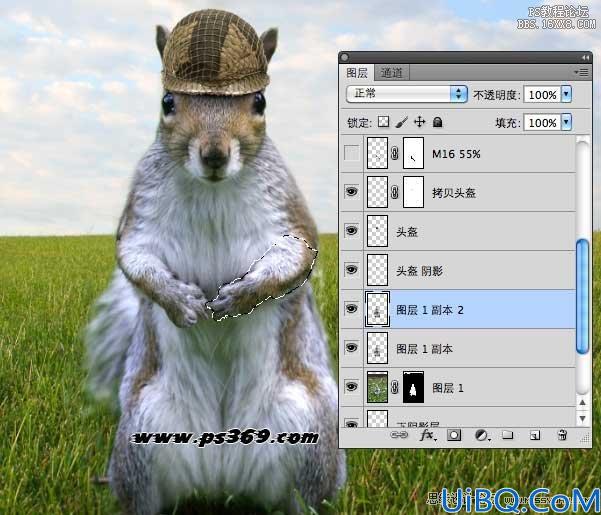The height and width of the screenshot is (515, 601).
Task: Click the panel close circle button
Action: click(344, 57)
